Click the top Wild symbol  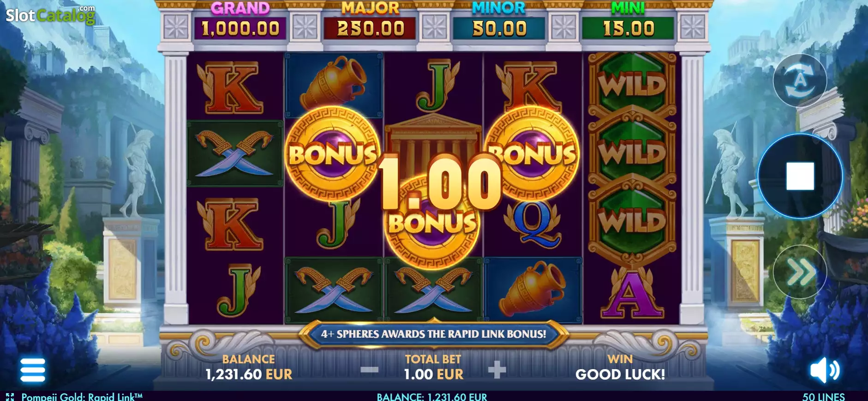(632, 85)
